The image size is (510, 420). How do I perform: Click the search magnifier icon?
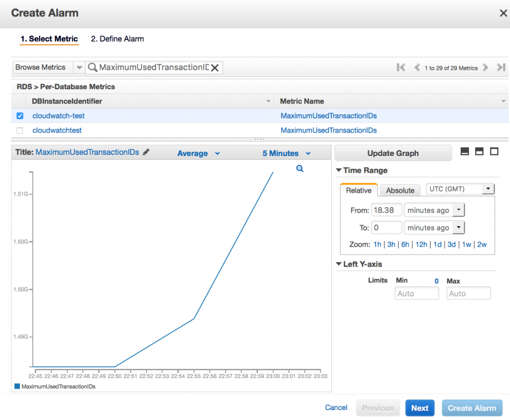pyautogui.click(x=93, y=67)
